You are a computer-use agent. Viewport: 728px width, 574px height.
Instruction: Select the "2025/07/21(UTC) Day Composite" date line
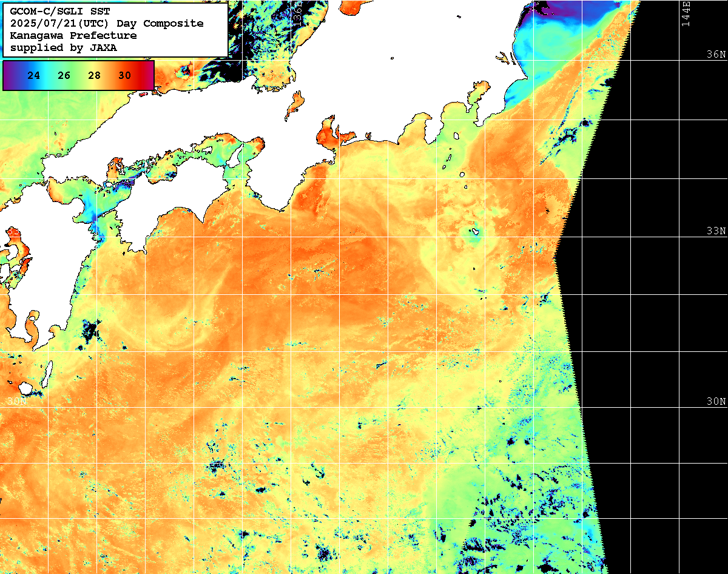pyautogui.click(x=106, y=23)
